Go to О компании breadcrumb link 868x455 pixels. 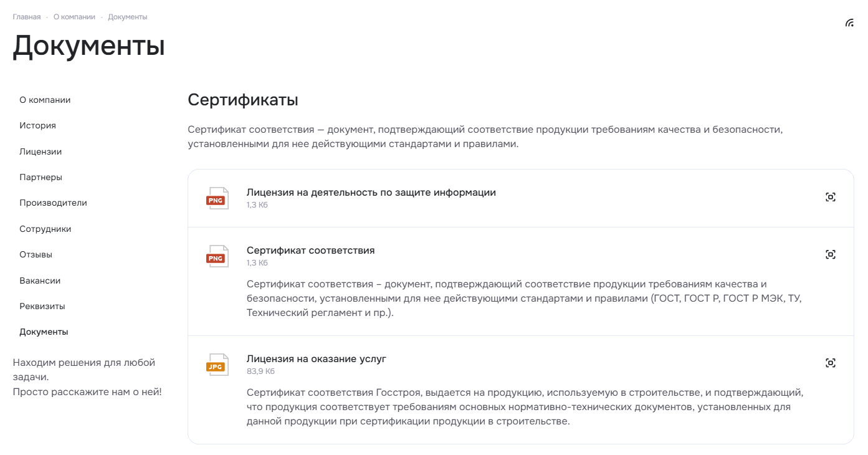point(74,17)
